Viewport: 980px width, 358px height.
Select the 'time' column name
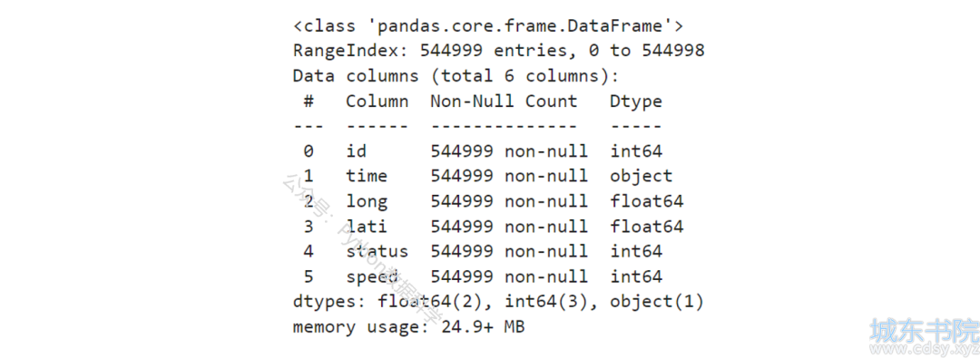367,176
